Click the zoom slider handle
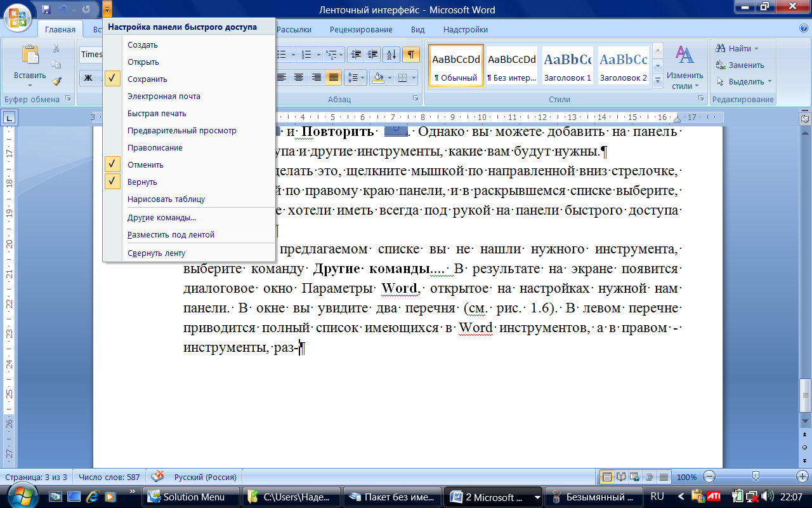Screen dimensions: 812x508 coord(756,476)
